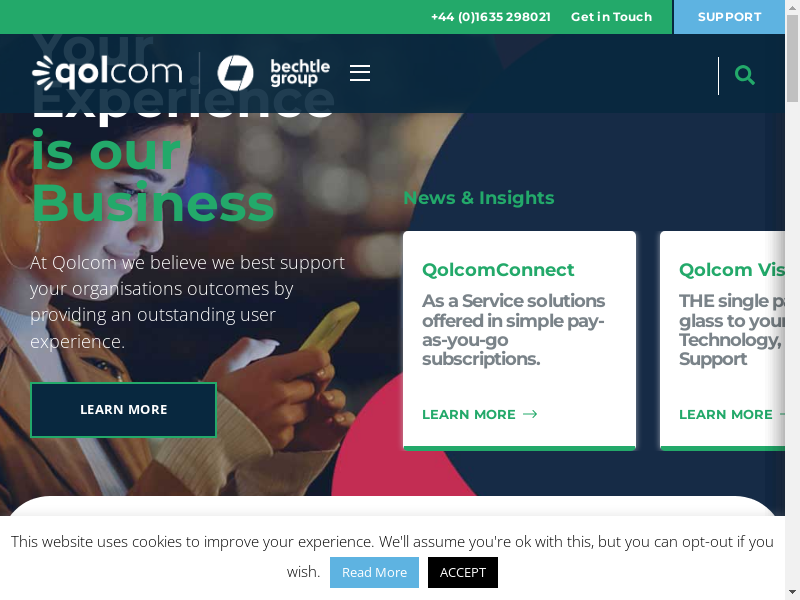Select Get in Touch in top bar

click(x=611, y=17)
